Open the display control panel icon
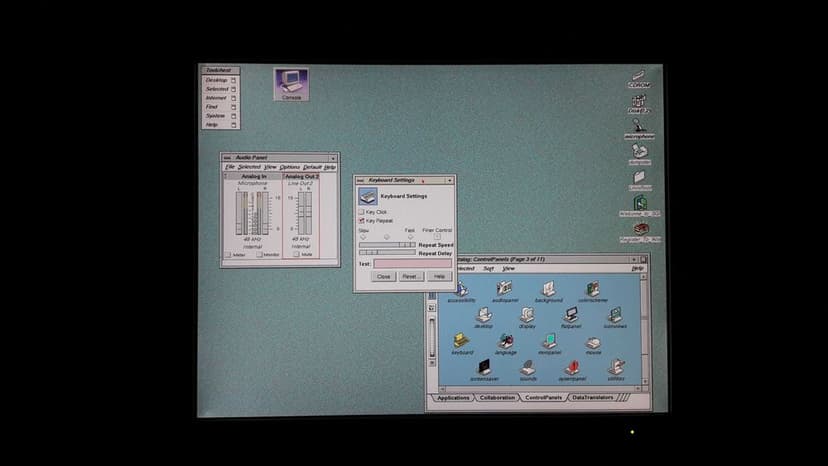Screen dimensions: 828x466 [x=527, y=318]
